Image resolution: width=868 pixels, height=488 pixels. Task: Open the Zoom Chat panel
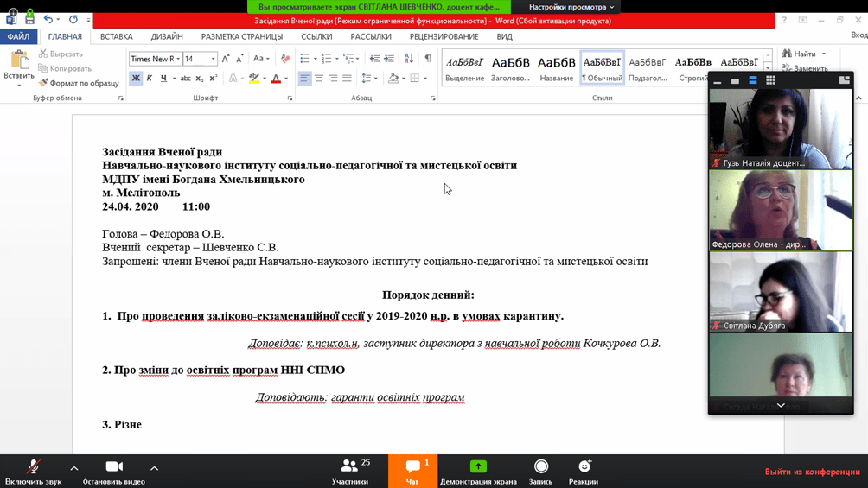[x=412, y=471]
